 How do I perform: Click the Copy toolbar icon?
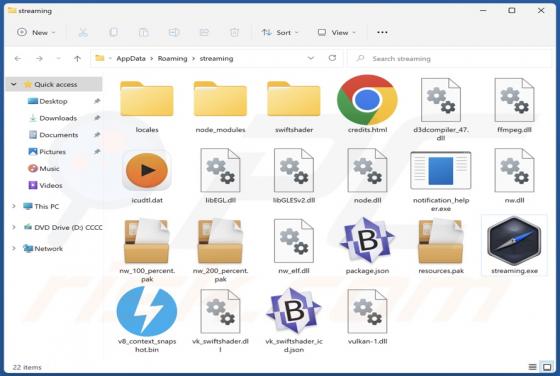click(113, 32)
